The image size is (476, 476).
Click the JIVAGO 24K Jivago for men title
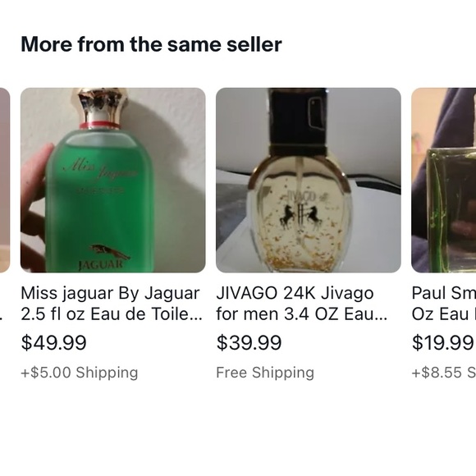pos(301,304)
